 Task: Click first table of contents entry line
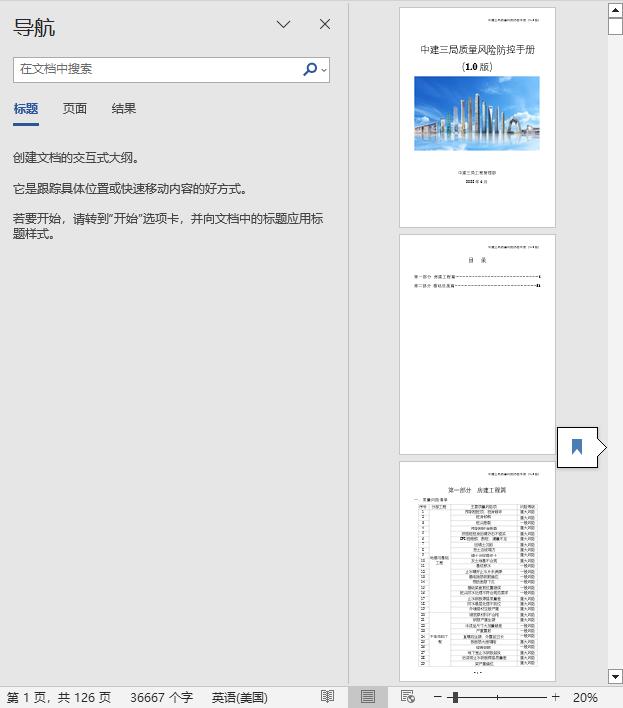coord(477,276)
